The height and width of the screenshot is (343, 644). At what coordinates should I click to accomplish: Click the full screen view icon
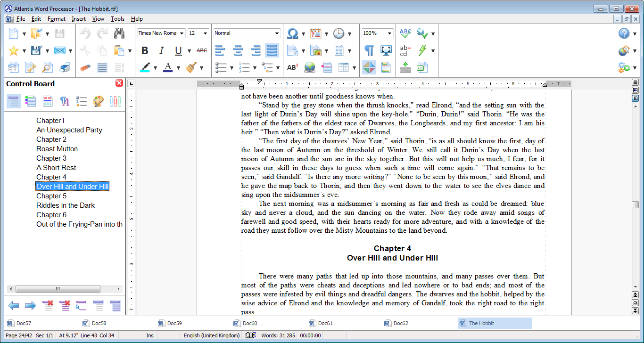(386, 50)
